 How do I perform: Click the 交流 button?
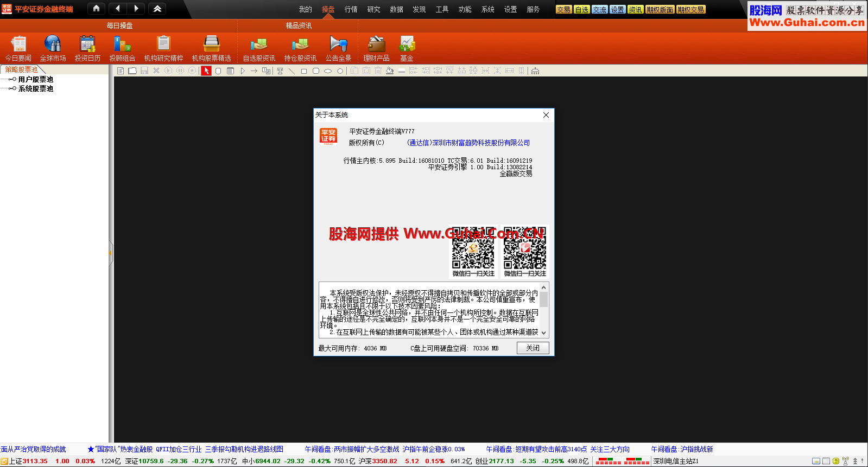pos(599,9)
